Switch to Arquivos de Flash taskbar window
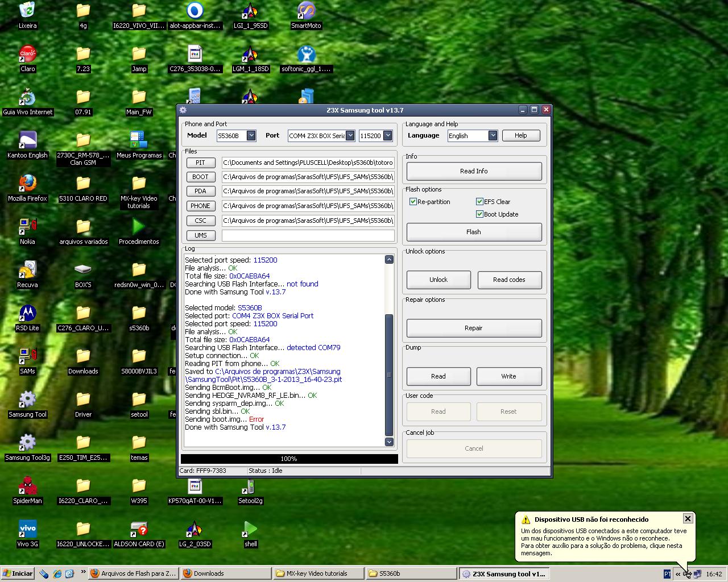 [134, 573]
